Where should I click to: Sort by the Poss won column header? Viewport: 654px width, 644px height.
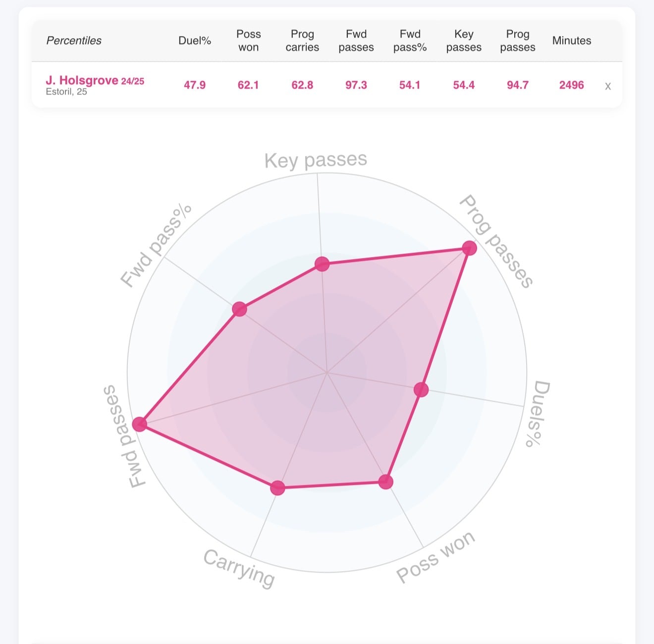tap(248, 41)
